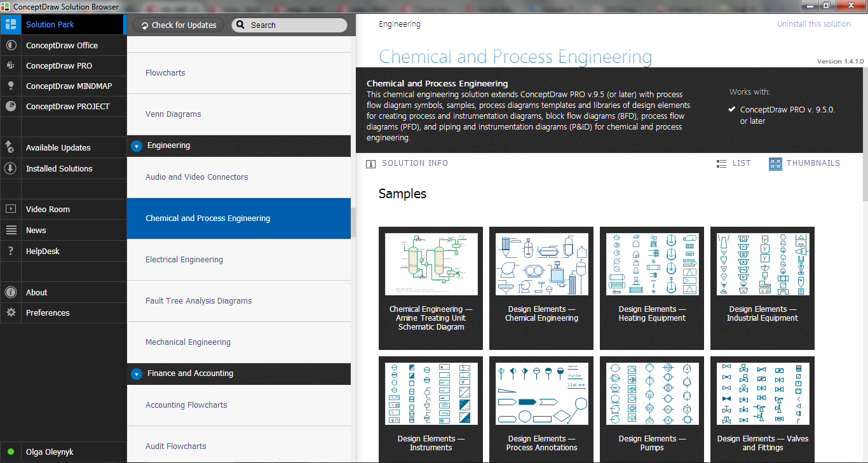Select Fault Tree Analysis Diagrams
This screenshot has width=868, height=463.
click(199, 301)
